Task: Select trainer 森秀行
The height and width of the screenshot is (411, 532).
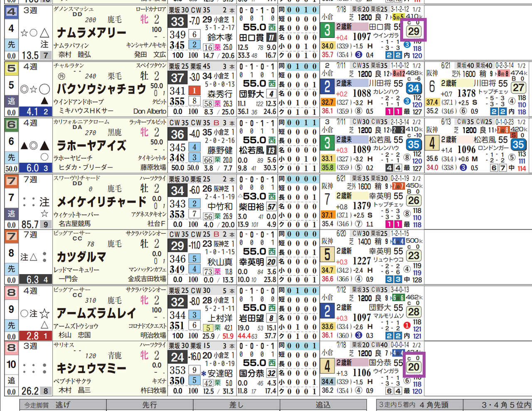Action: tap(220, 94)
